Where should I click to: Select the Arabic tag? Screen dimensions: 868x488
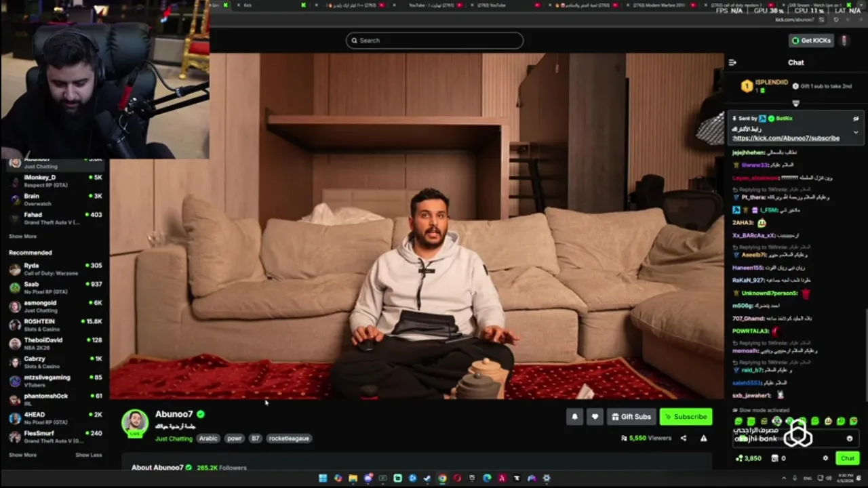[x=208, y=439]
